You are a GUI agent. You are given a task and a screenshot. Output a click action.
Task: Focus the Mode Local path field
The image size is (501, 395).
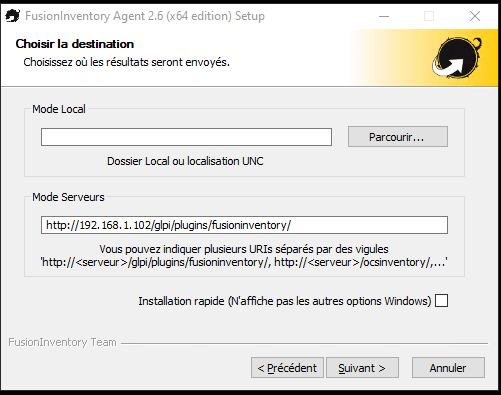click(x=186, y=137)
